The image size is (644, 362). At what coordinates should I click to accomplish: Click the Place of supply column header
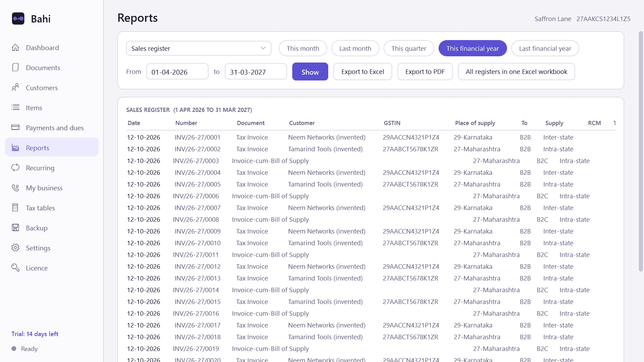tap(475, 123)
